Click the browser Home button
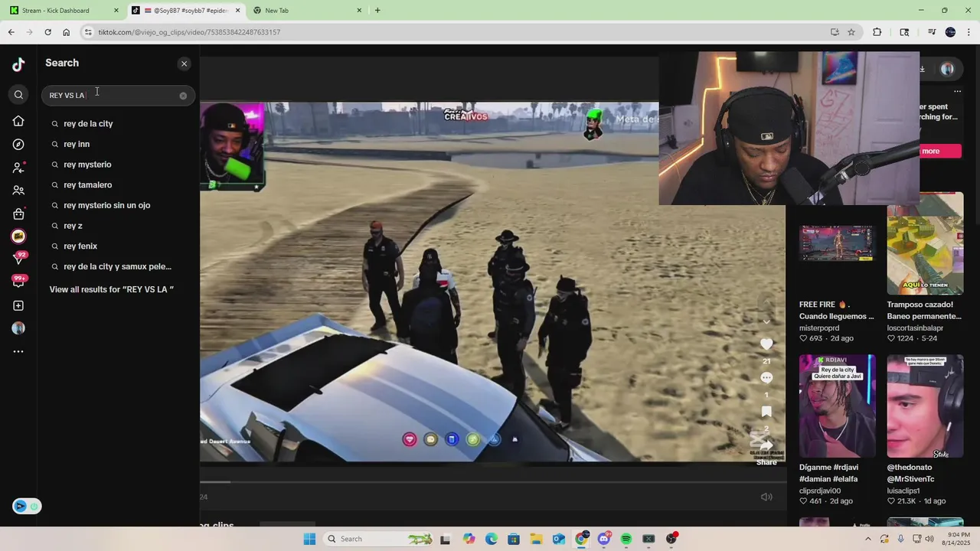The width and height of the screenshot is (980, 551). (66, 32)
